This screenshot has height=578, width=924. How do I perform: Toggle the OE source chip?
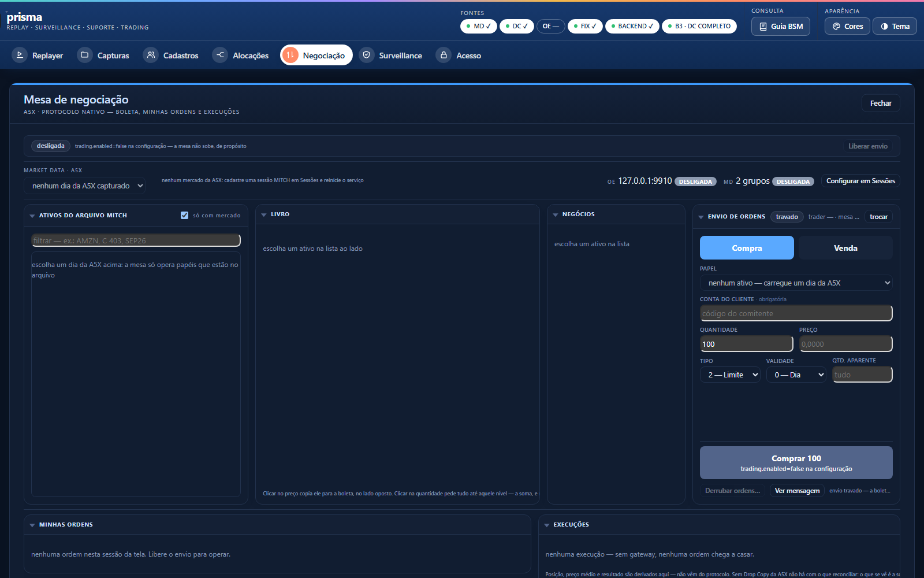click(x=551, y=26)
